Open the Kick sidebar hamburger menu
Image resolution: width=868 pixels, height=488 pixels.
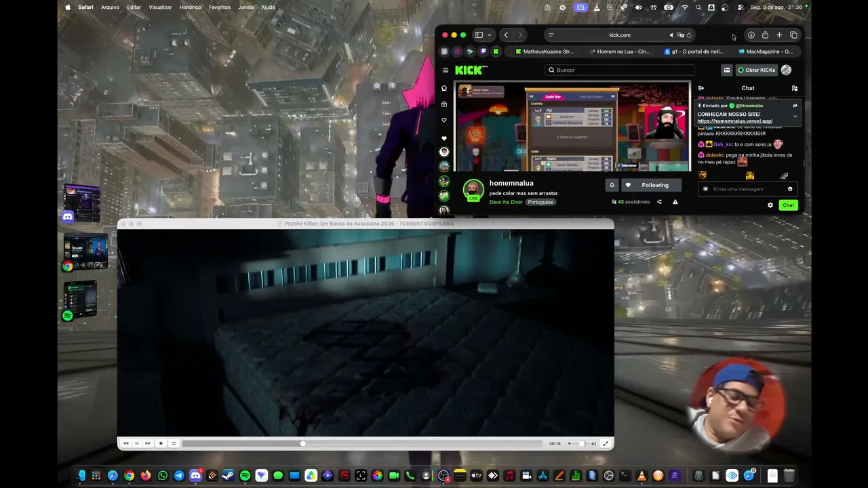(x=446, y=70)
